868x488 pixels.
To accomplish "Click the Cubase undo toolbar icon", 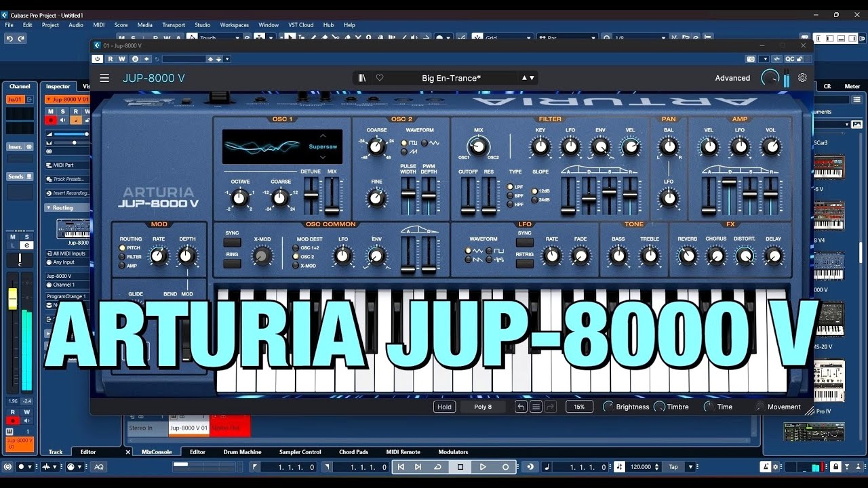I will [x=9, y=39].
